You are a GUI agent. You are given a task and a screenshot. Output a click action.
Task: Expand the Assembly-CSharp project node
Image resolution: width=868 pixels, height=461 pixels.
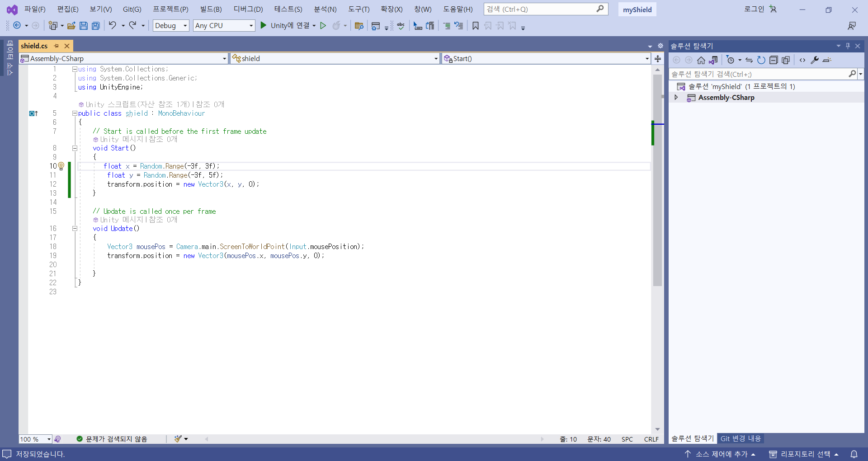tap(676, 97)
